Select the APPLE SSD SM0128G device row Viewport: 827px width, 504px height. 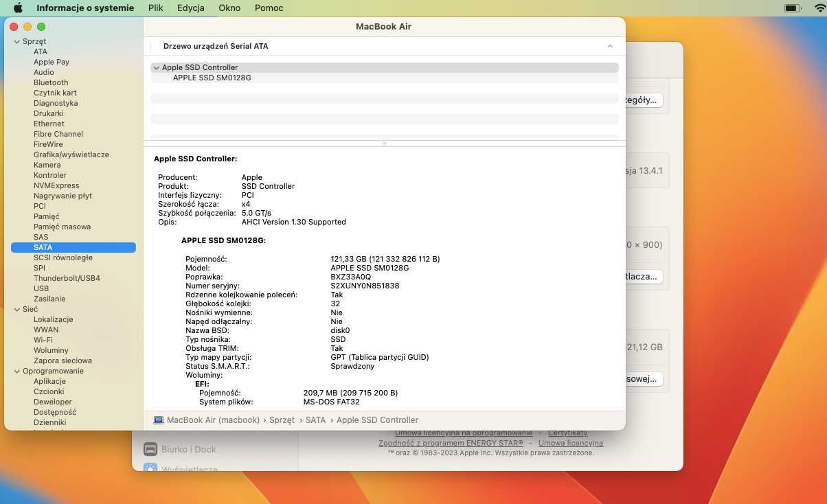point(385,78)
